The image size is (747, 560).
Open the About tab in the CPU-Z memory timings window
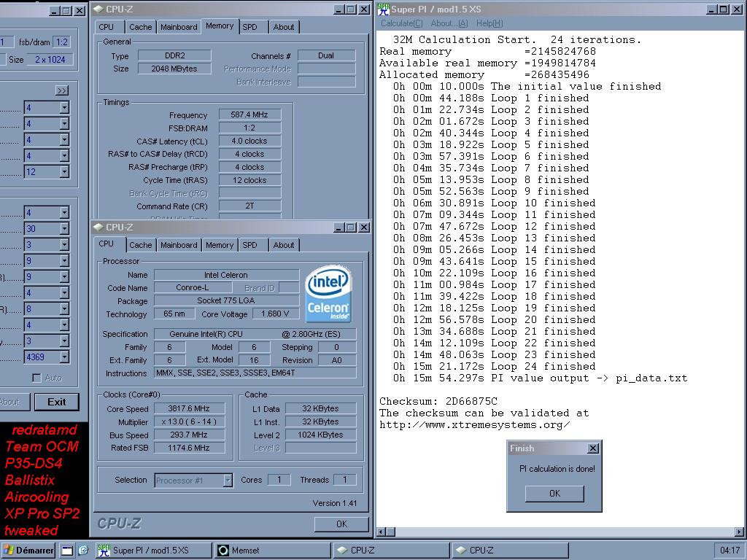284,27
